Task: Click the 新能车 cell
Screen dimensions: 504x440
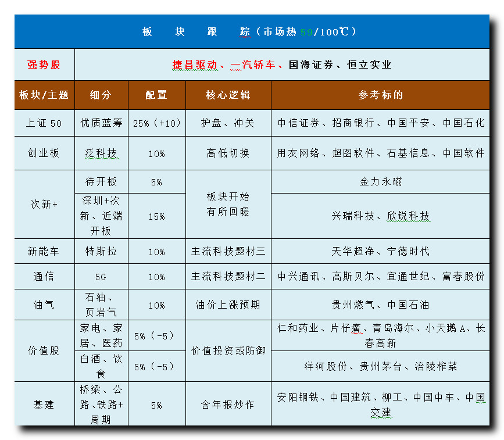Action: click(x=44, y=251)
